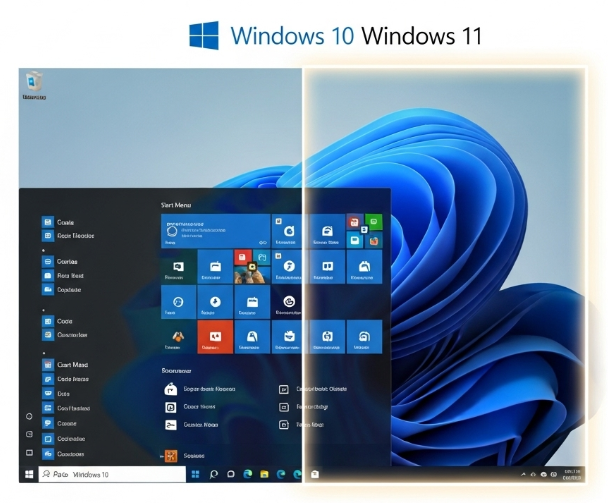Screen dimensions: 608x503
Task: Select the Start Menu heading text
Action: [x=176, y=205]
